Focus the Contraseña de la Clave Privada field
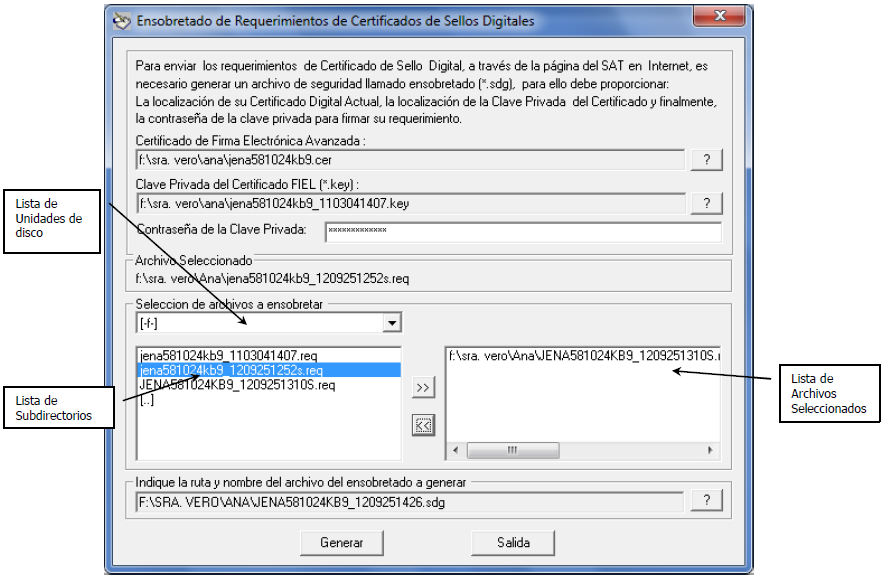This screenshot has width=885, height=580. (x=522, y=232)
